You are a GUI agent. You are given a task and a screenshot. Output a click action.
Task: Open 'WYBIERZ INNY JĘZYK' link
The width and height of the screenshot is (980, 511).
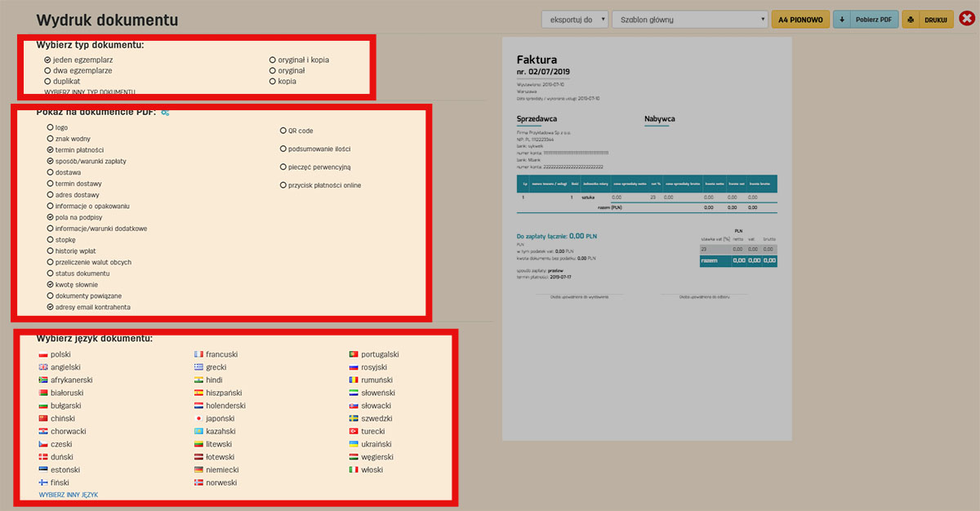tap(70, 495)
